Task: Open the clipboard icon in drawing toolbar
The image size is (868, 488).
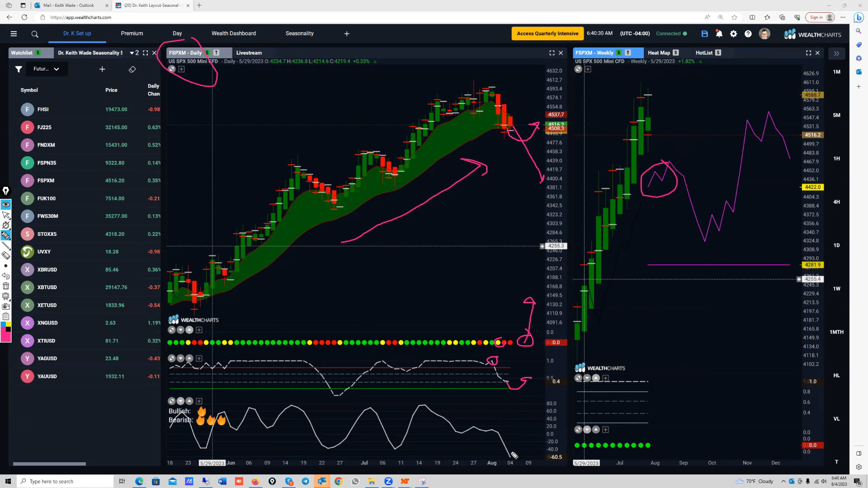Action: (x=6, y=316)
